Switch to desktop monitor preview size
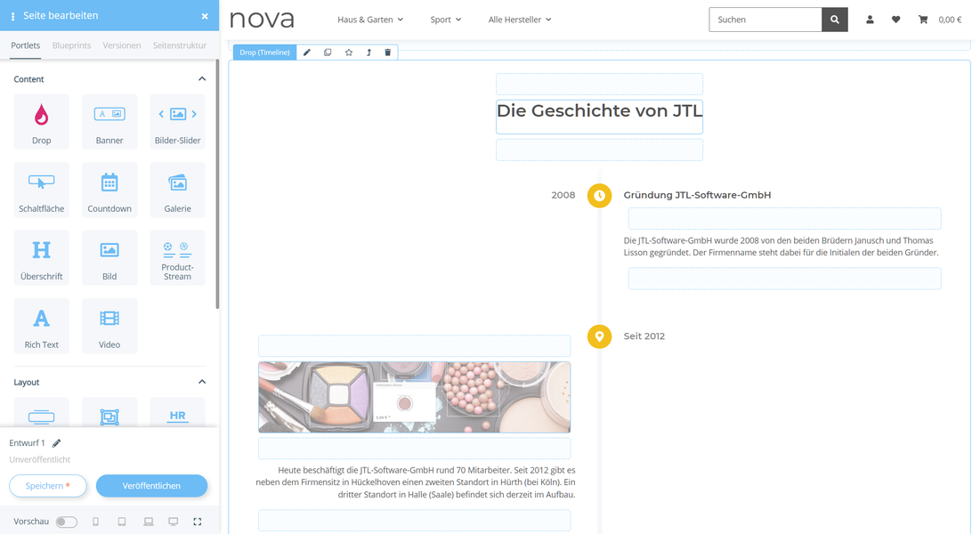Viewport: 980px width, 534px height. [174, 522]
